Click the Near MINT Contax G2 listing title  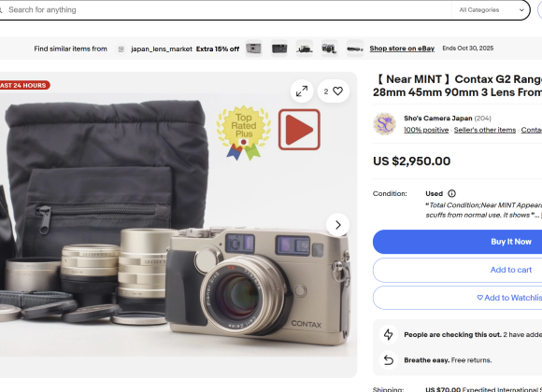click(x=457, y=86)
